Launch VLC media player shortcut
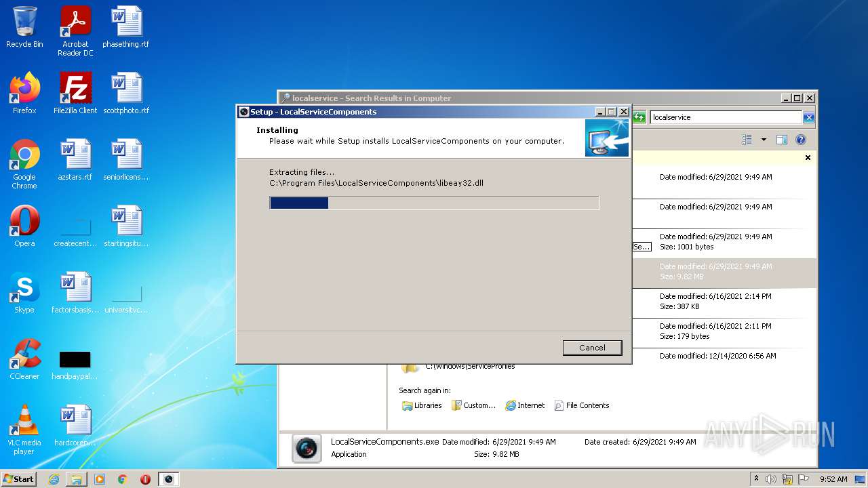 [24, 430]
